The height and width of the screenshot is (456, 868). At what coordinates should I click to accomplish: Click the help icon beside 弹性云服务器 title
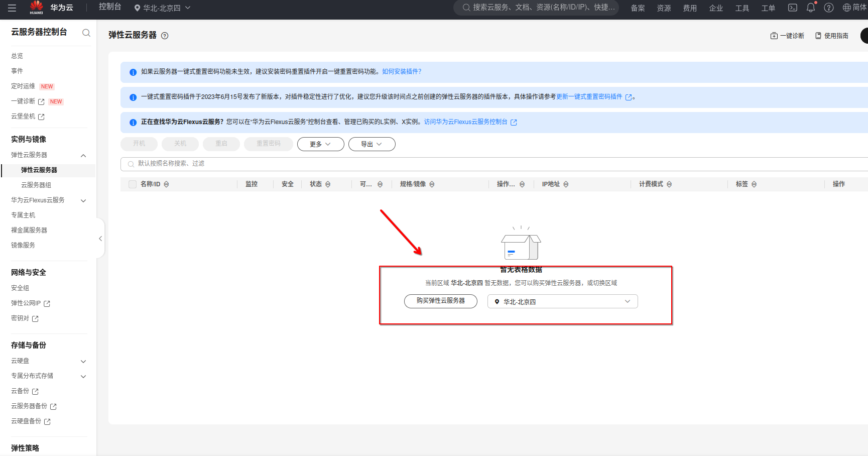165,36
